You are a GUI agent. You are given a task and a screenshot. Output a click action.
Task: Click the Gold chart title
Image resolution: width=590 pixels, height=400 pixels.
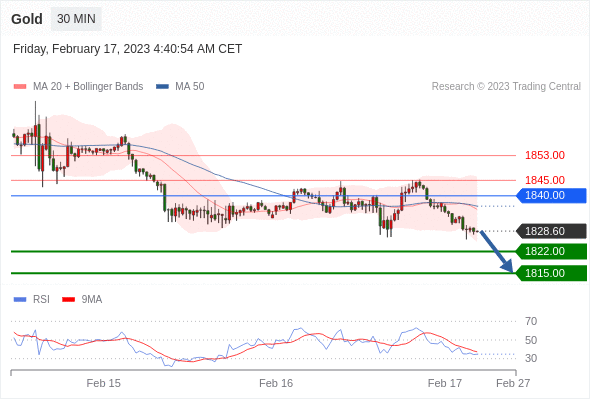[27, 19]
